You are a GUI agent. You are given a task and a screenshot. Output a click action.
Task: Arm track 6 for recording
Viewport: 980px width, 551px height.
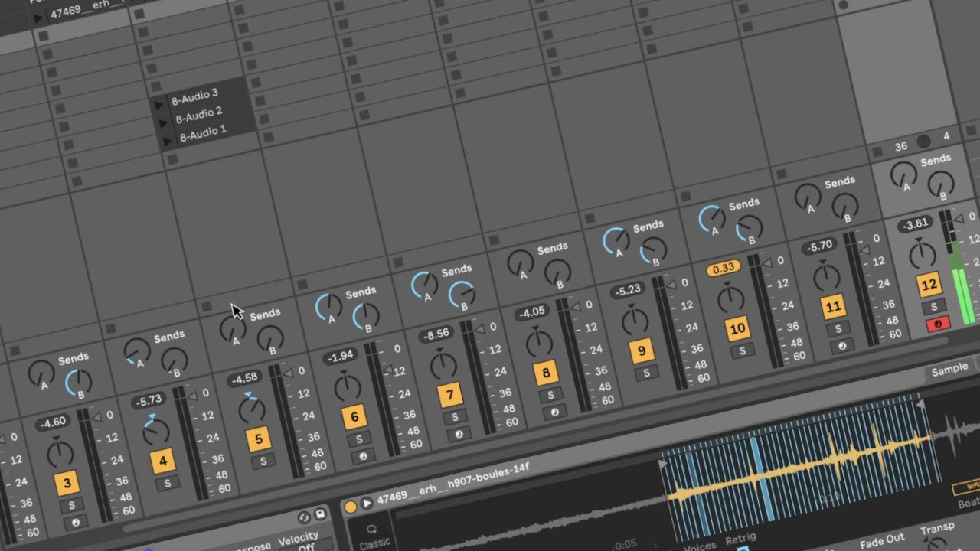(x=362, y=456)
